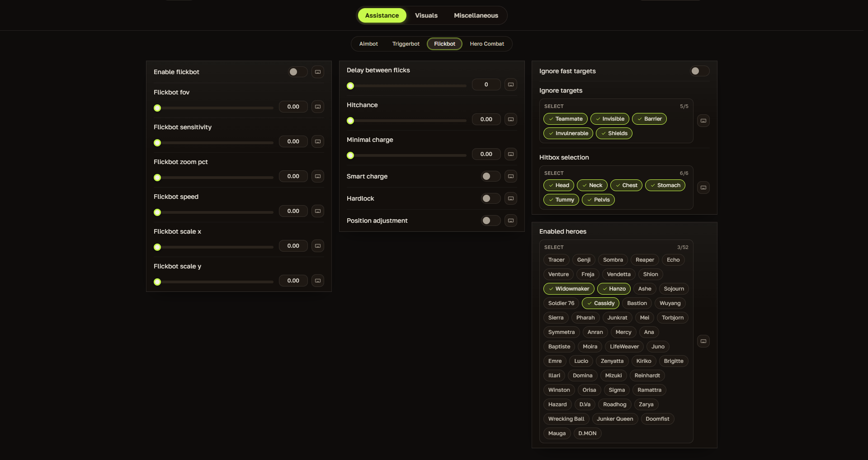
Task: Deselect Chest hitbox chip
Action: (627, 185)
